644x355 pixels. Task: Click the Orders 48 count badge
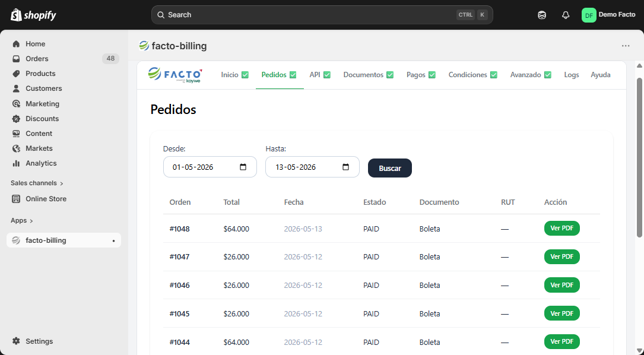(x=110, y=59)
